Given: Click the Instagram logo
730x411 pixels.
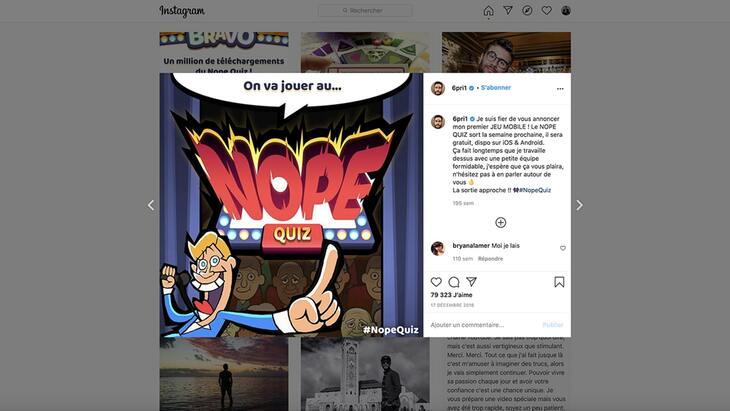Looking at the screenshot, I should click(x=182, y=11).
